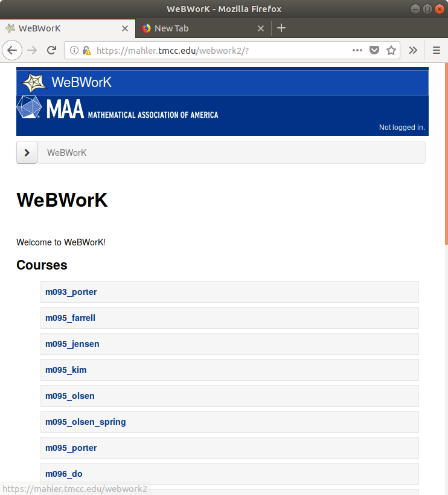Close the New Tab tab

click(261, 28)
